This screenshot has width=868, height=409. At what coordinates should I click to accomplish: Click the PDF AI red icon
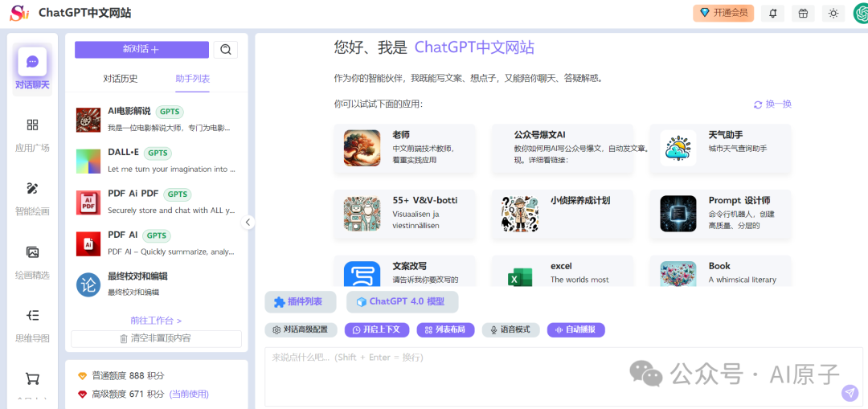pos(88,243)
